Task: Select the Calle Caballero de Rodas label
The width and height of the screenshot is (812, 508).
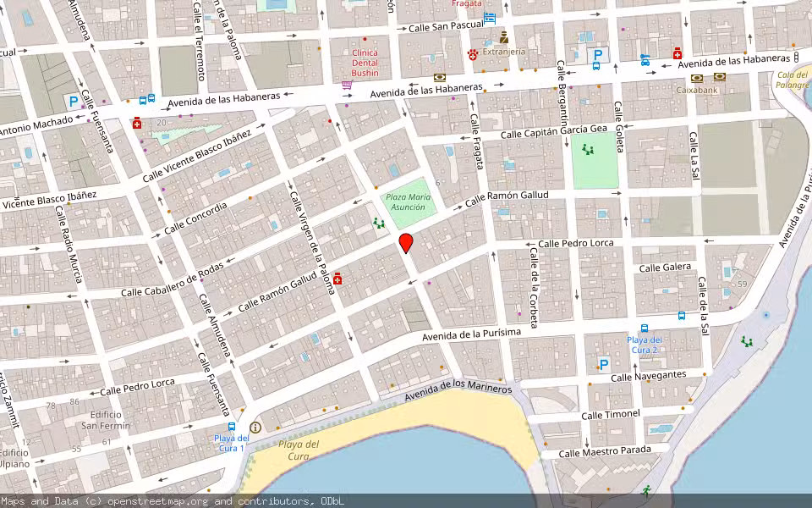Action: click(173, 280)
